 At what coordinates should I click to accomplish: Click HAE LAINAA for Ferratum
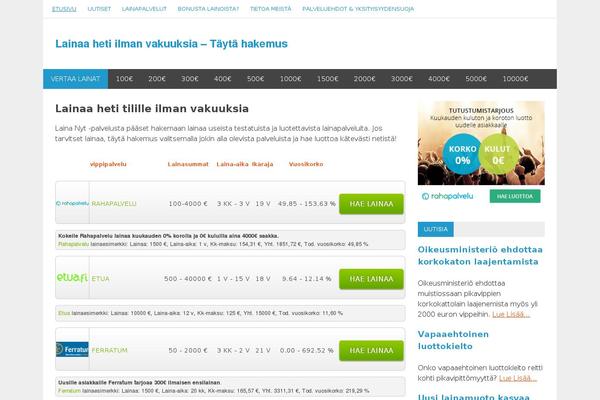tap(371, 351)
